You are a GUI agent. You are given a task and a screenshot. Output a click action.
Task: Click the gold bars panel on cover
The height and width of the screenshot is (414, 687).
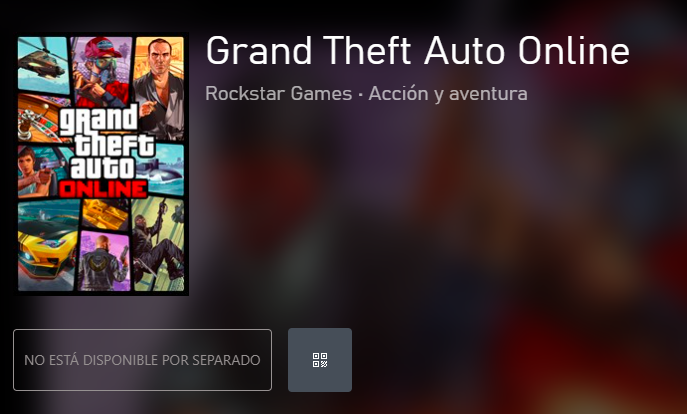click(x=105, y=215)
